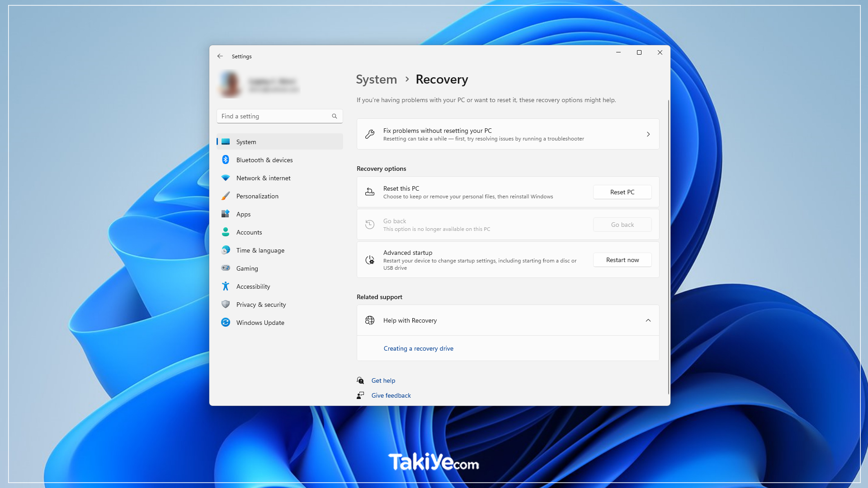Click the disabled Go back button
Image resolution: width=868 pixels, height=488 pixels.
(623, 225)
